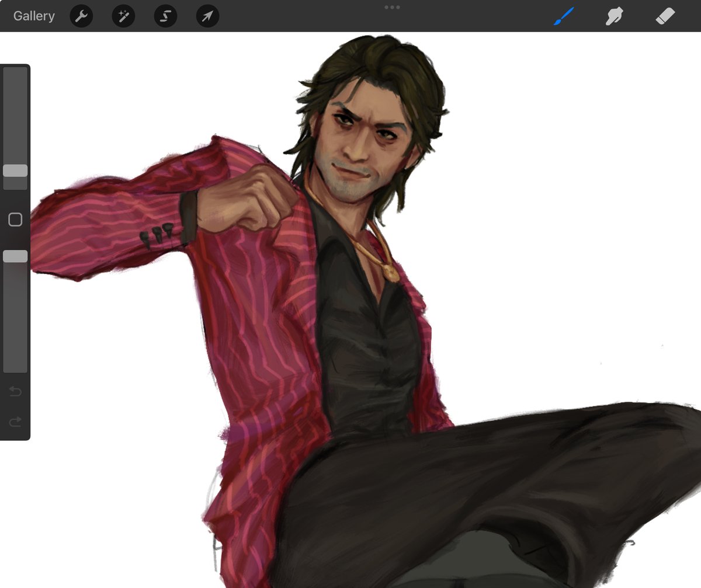Select the Brush tool
The height and width of the screenshot is (588, 701).
click(x=564, y=16)
